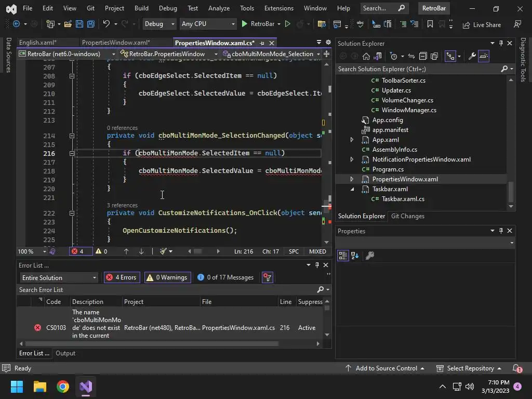532x399 pixels.
Task: Click the code cleanup broom icon
Action: coord(164,251)
